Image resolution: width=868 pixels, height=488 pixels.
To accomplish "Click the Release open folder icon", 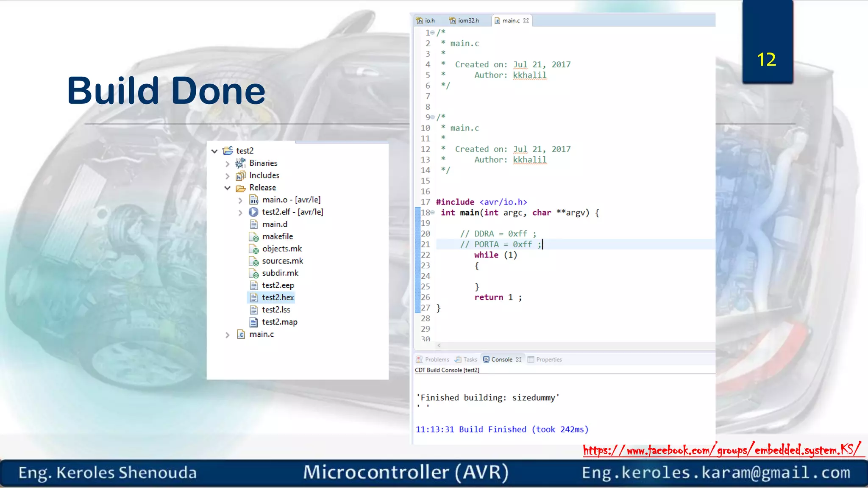I will click(241, 188).
